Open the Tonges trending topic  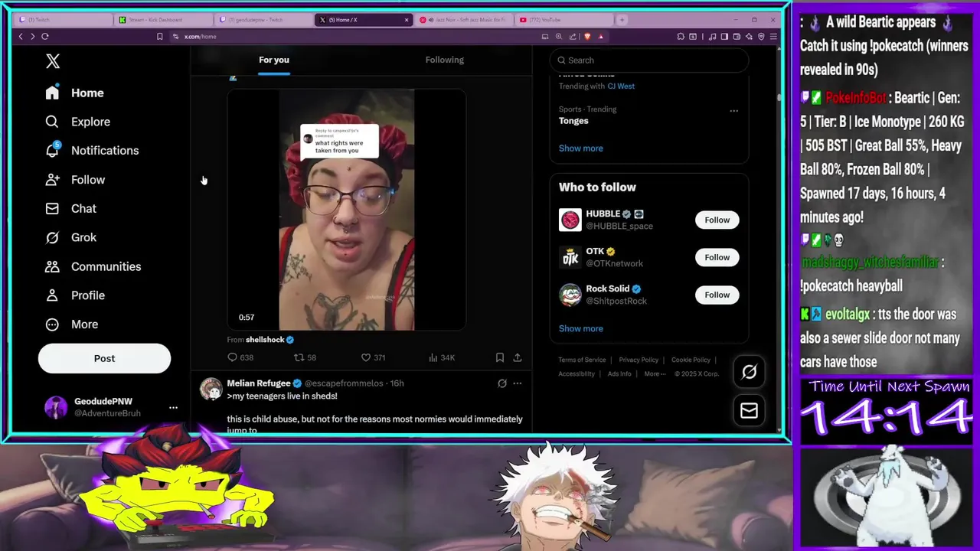[x=573, y=121]
